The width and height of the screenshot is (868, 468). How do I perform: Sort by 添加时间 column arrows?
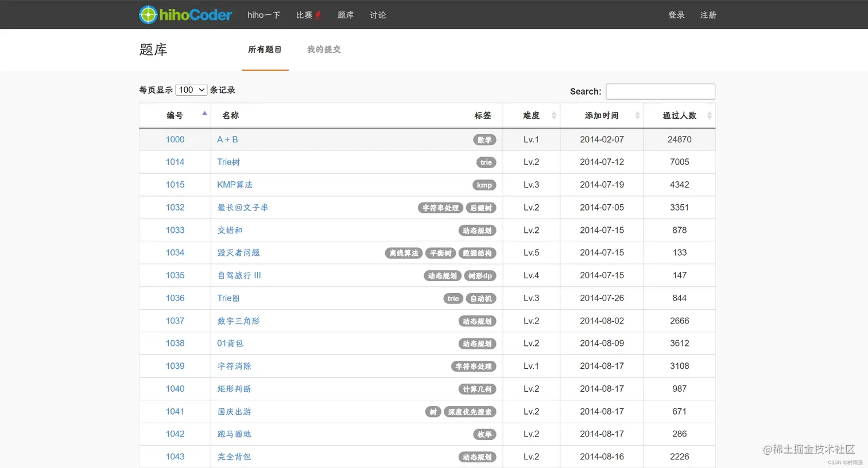(x=637, y=115)
